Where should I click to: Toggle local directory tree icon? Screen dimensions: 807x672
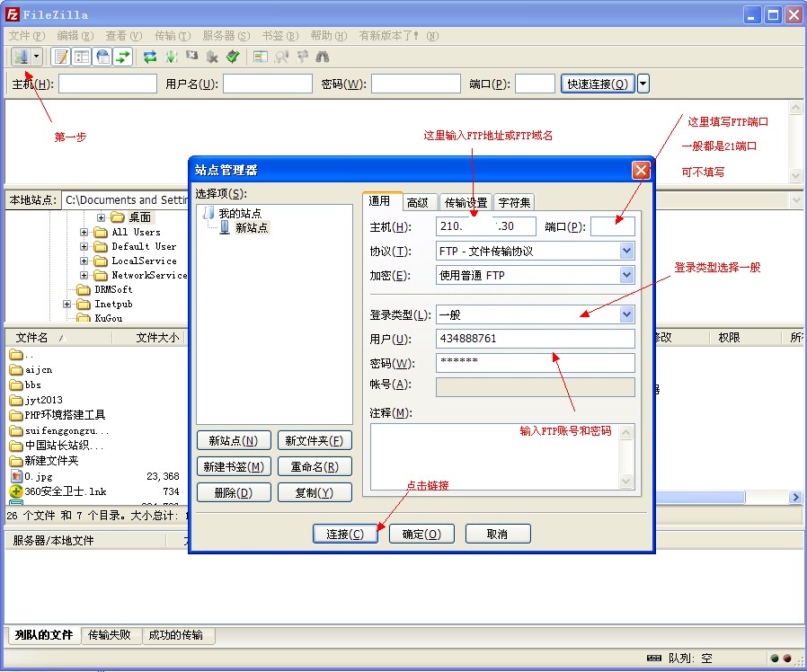pyautogui.click(x=83, y=57)
